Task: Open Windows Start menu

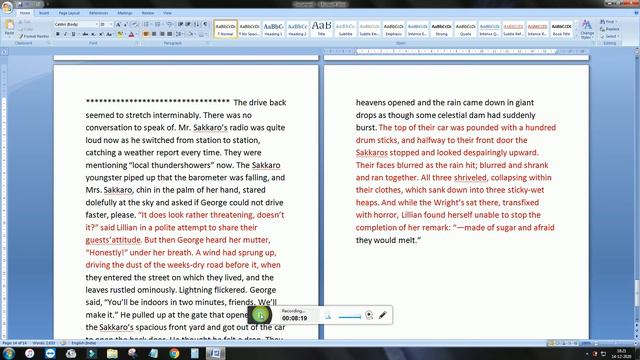Action: [8, 353]
